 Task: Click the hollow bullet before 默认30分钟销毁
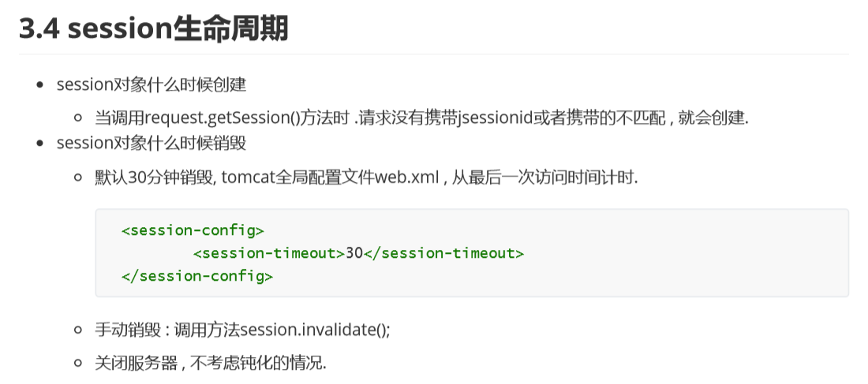pos(78,178)
